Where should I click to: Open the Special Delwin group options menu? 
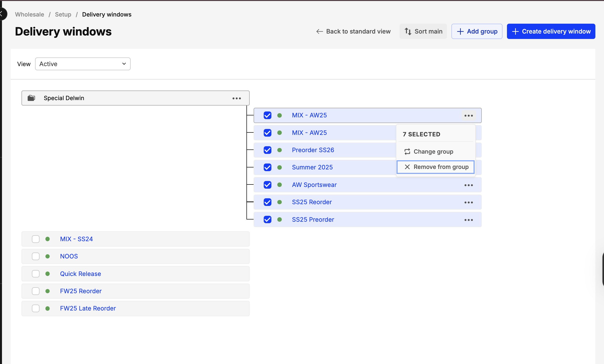236,98
